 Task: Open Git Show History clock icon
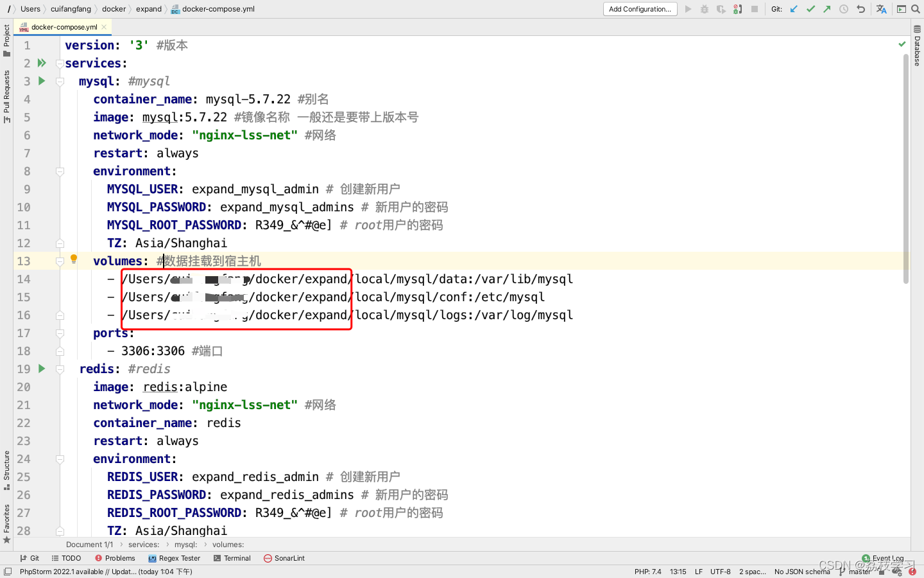(844, 9)
